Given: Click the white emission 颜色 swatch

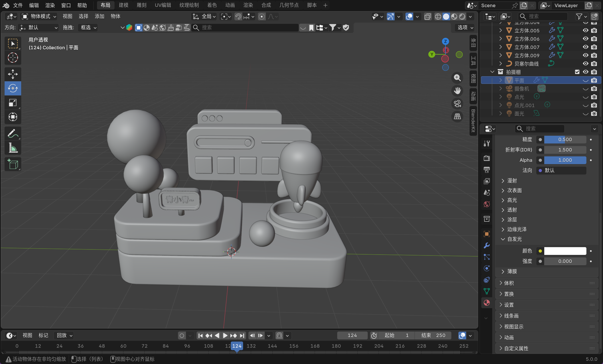Looking at the screenshot, I should [x=565, y=251].
